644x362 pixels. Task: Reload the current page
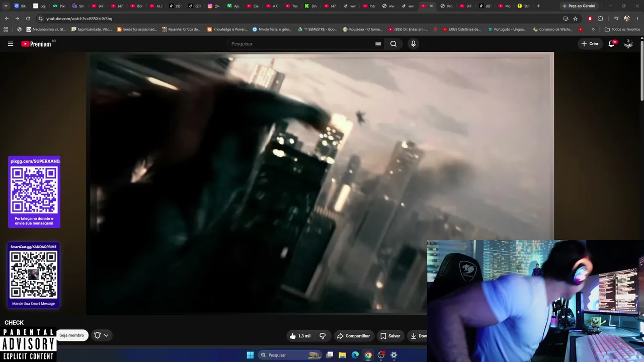click(x=28, y=19)
